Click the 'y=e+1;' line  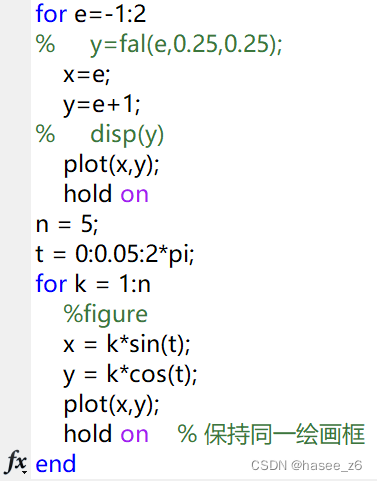click(x=102, y=105)
